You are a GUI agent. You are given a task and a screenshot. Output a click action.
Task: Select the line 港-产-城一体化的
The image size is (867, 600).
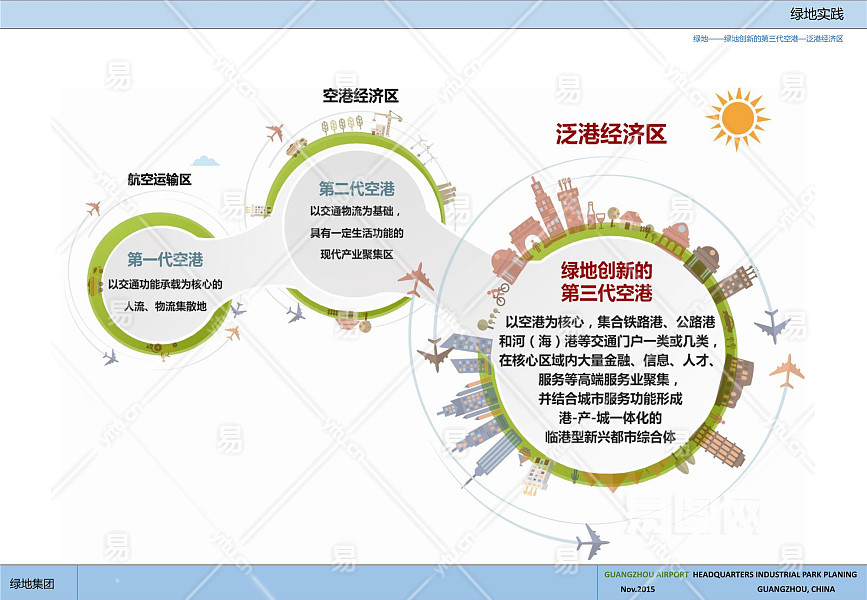coord(610,418)
